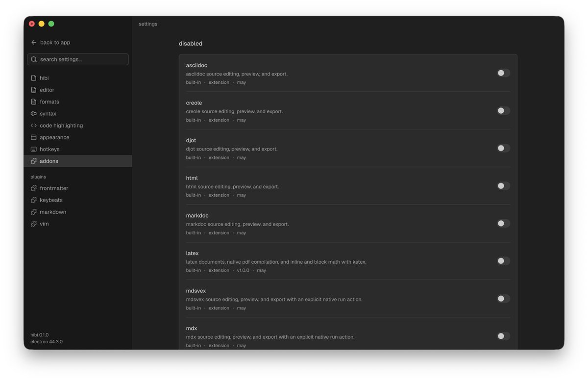The height and width of the screenshot is (381, 588).
Task: Click the formats document icon
Action: click(x=34, y=102)
